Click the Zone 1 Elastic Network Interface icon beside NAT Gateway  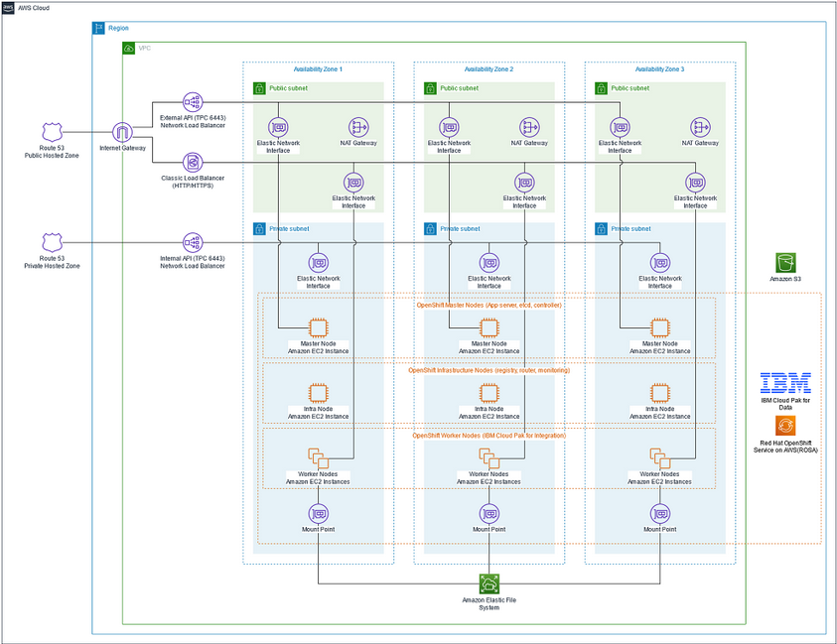click(278, 128)
